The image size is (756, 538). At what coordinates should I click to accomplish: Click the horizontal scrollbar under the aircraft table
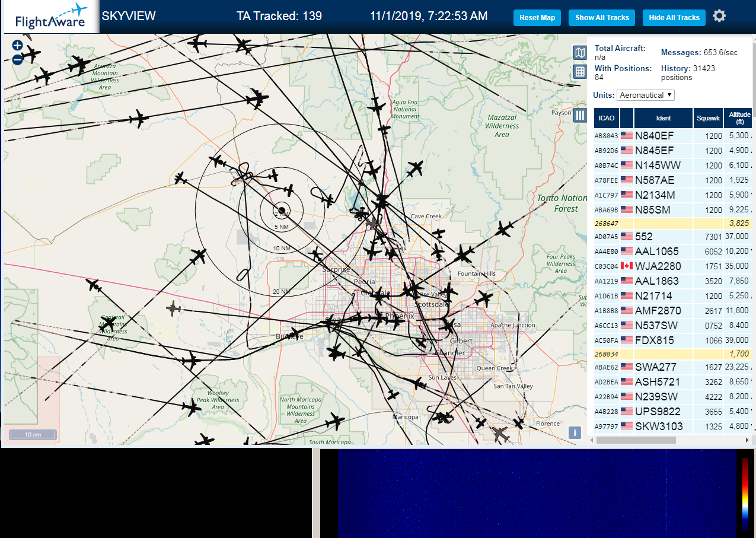pos(636,440)
